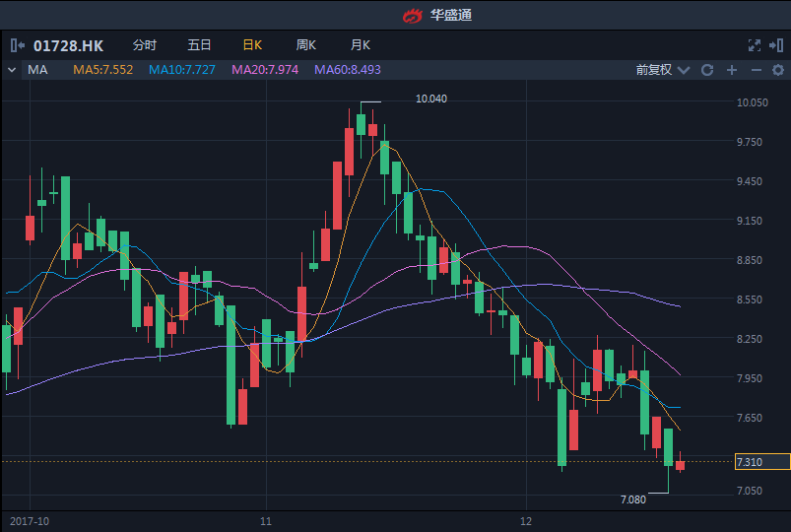Expand the MA indicator chevron
The image size is (791, 532).
pyautogui.click(x=11, y=70)
